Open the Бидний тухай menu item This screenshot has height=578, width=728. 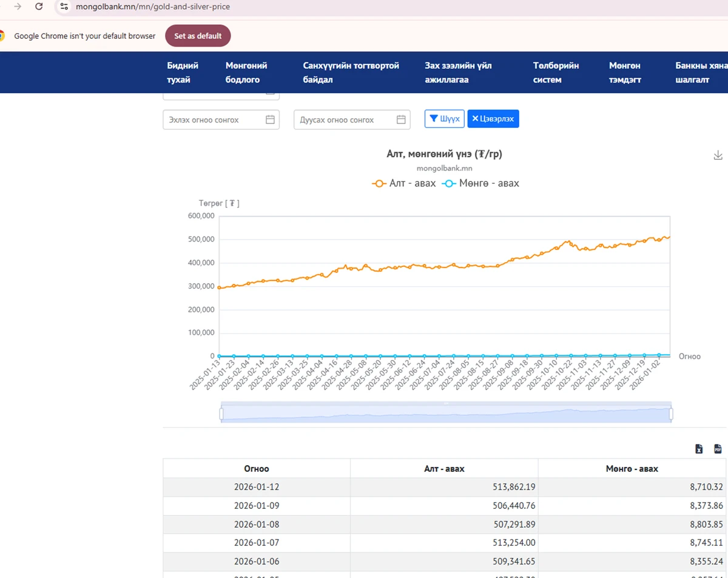(183, 73)
